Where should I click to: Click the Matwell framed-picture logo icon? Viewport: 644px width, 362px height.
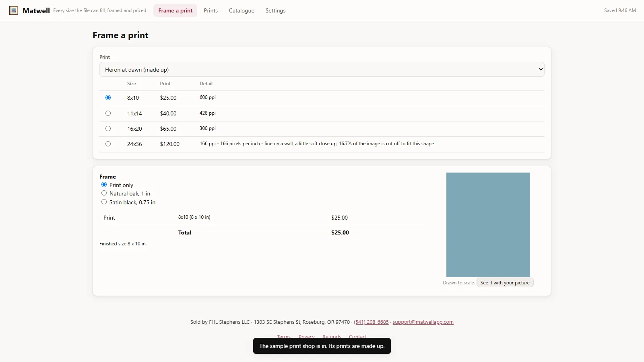(14, 10)
